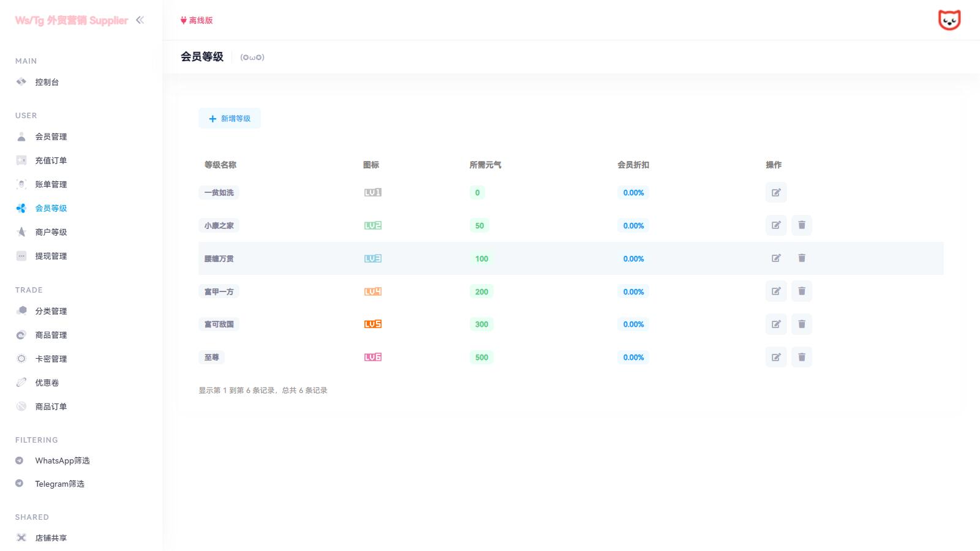
Task: Delete the 富甲一方 level entry
Action: tap(801, 291)
